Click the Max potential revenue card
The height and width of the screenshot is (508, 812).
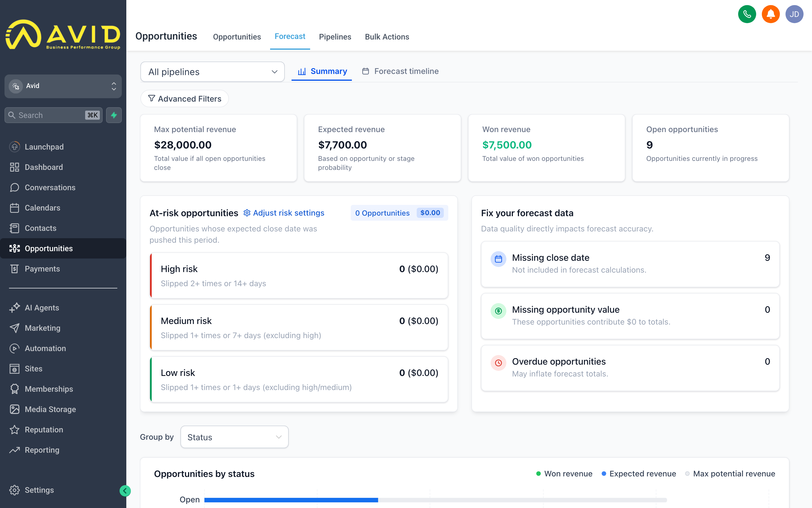(219, 148)
